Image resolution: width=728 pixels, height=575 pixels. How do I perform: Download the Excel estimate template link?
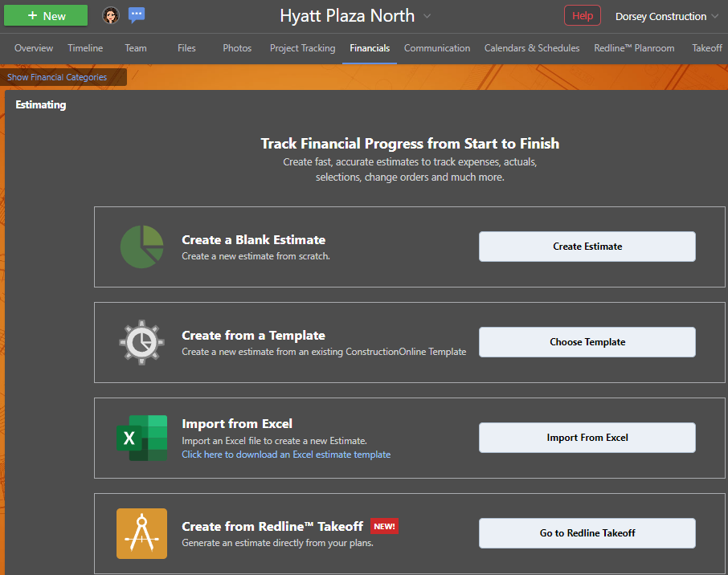coord(286,455)
